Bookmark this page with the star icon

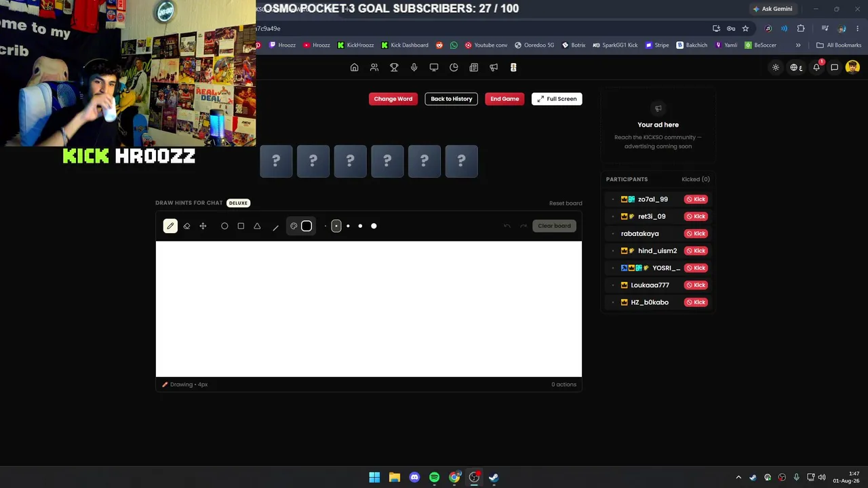[745, 28]
